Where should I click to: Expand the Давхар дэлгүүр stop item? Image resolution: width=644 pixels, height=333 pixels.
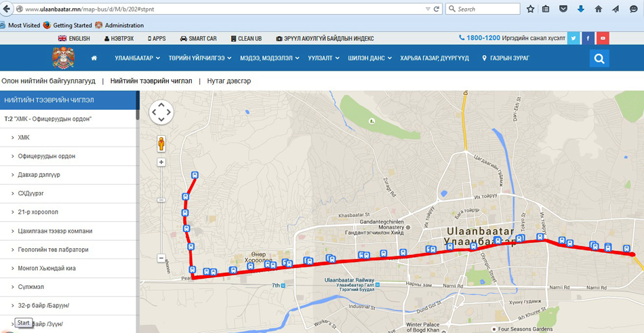click(39, 175)
